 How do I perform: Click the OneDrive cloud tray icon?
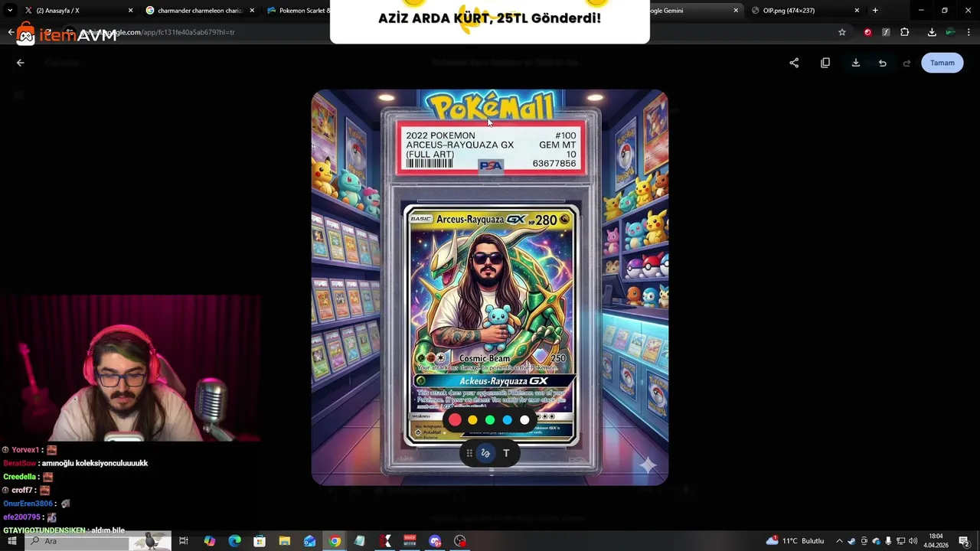coord(876,541)
